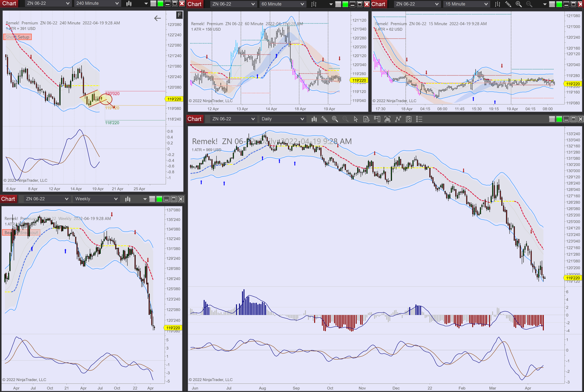Click Chart tab of the Weekly window

pos(8,199)
